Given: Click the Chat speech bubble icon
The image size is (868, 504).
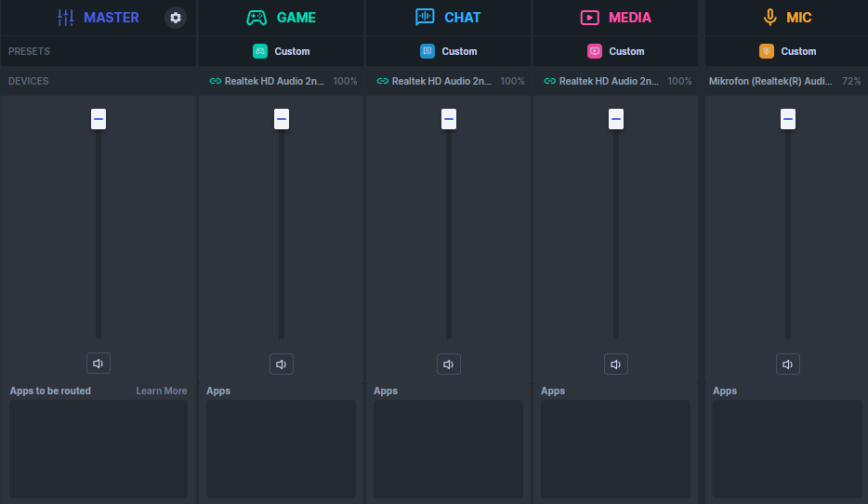Looking at the screenshot, I should (425, 17).
